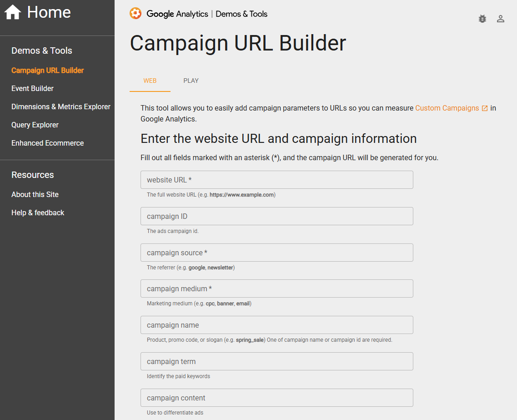This screenshot has width=517, height=420.
Task: Select the campaign source field
Action: tap(276, 253)
